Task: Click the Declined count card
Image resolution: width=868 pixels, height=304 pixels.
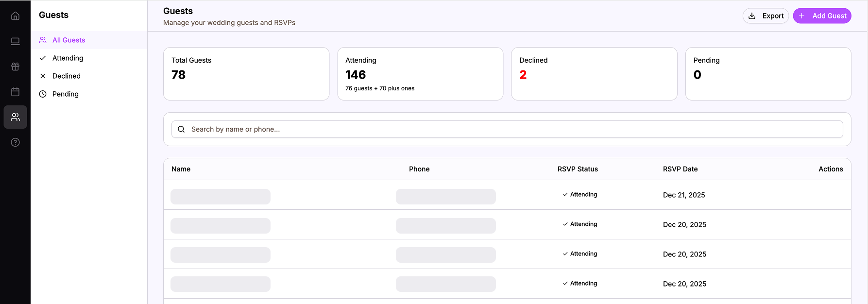Action: pyautogui.click(x=594, y=74)
